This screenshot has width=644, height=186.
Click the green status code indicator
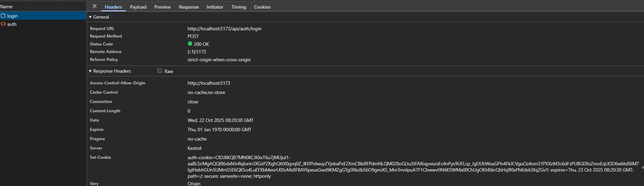coord(190,44)
